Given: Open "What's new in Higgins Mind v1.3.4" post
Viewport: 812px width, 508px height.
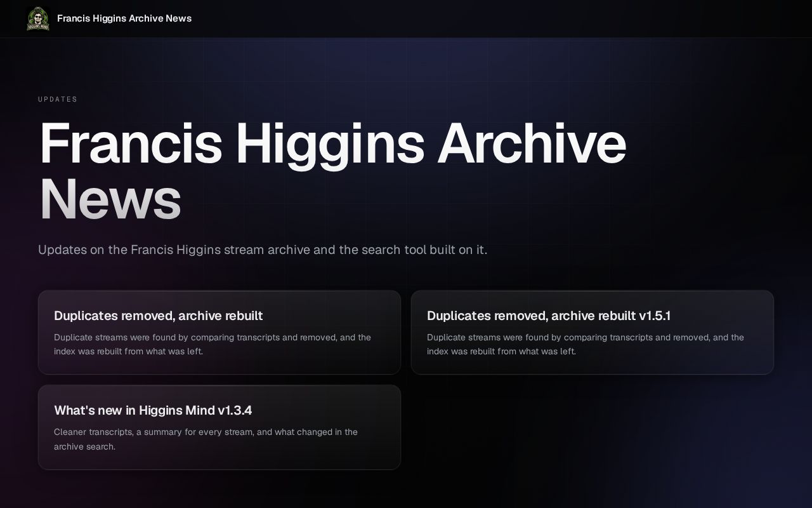Looking at the screenshot, I should coord(219,427).
